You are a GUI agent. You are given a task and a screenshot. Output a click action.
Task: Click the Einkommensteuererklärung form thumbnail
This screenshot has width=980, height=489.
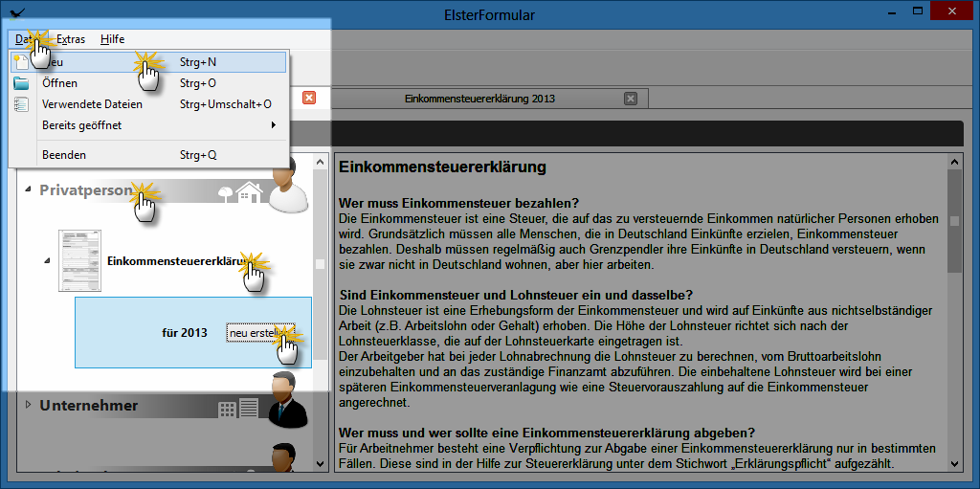click(80, 260)
